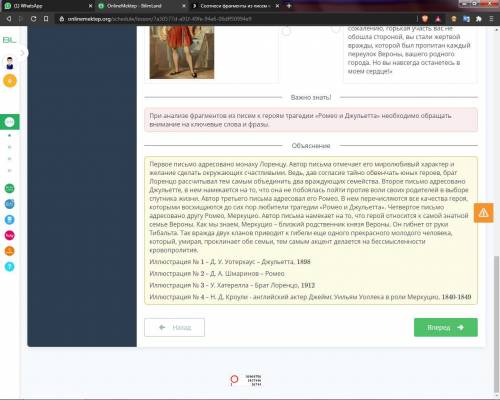Click the Назад button
The height and width of the screenshot is (400, 500).
click(x=174, y=327)
